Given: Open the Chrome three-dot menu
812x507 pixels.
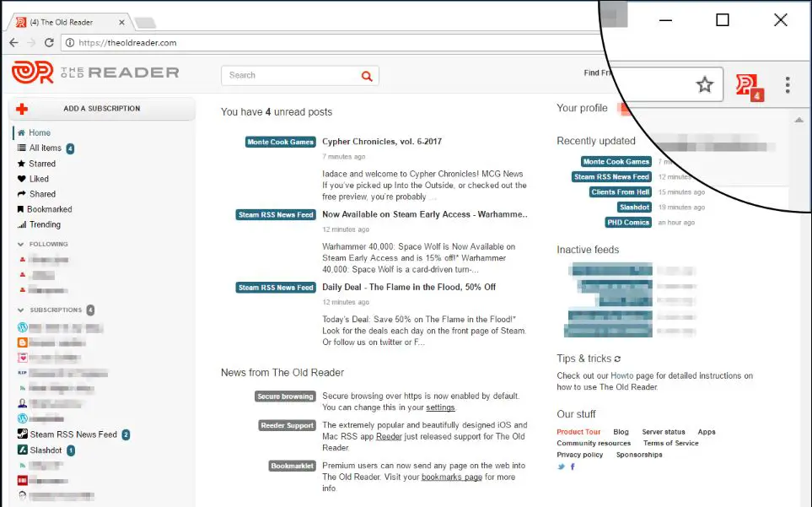Looking at the screenshot, I should tap(787, 84).
